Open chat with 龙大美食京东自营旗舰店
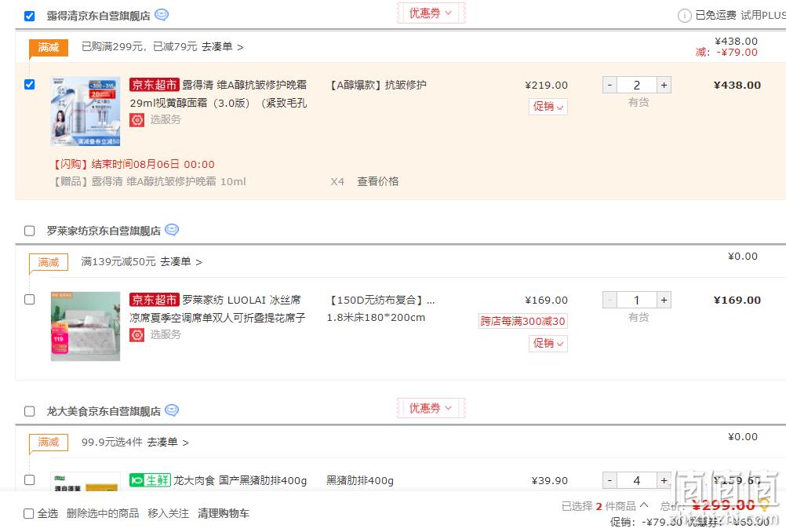The image size is (786, 532). click(172, 410)
